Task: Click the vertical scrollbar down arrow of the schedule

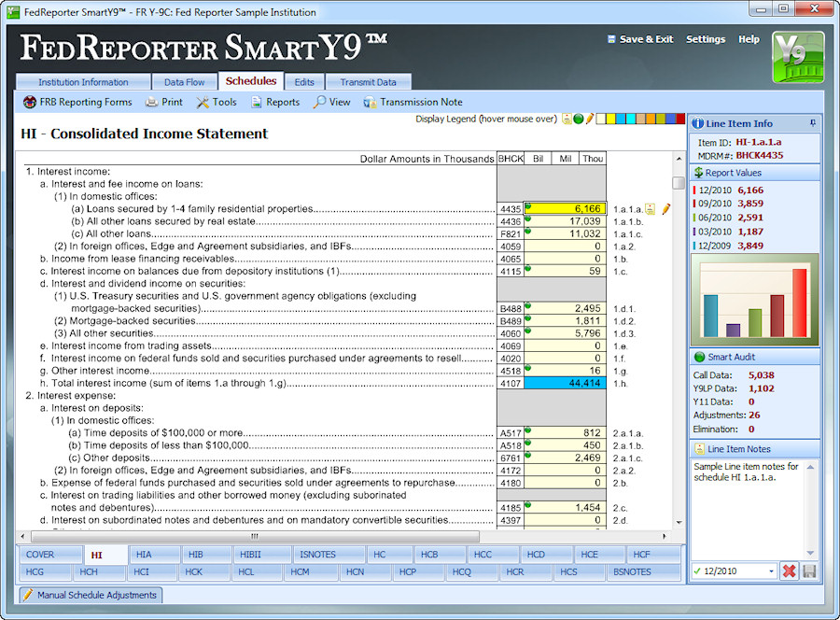Action: [x=679, y=523]
